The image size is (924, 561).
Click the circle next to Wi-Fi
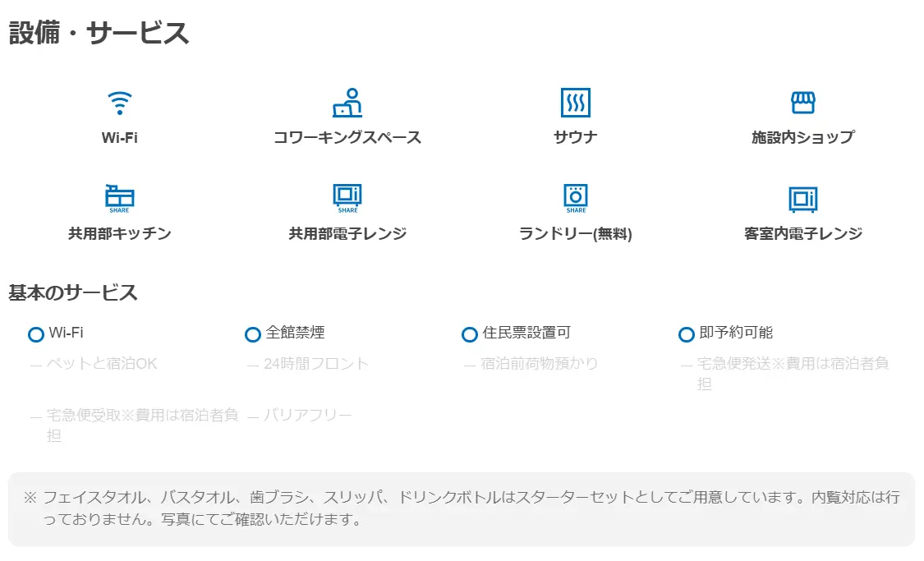click(x=36, y=334)
